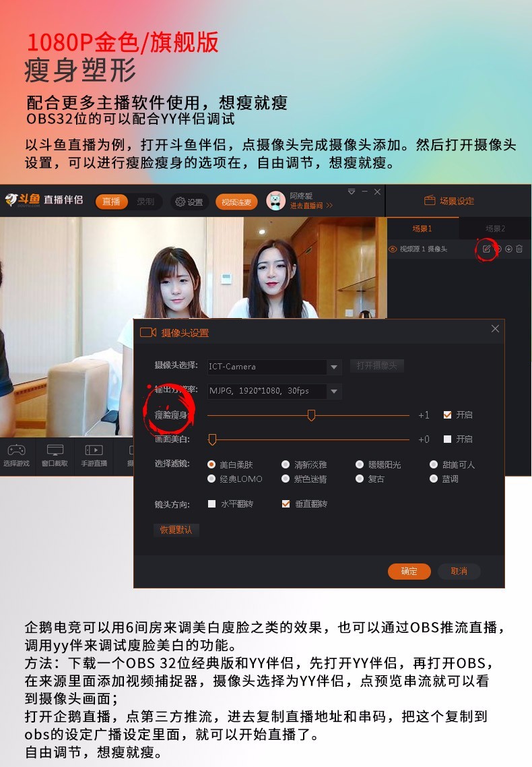532x767 pixels.
Task: Click the 视频连麦 button
Action: (x=236, y=202)
